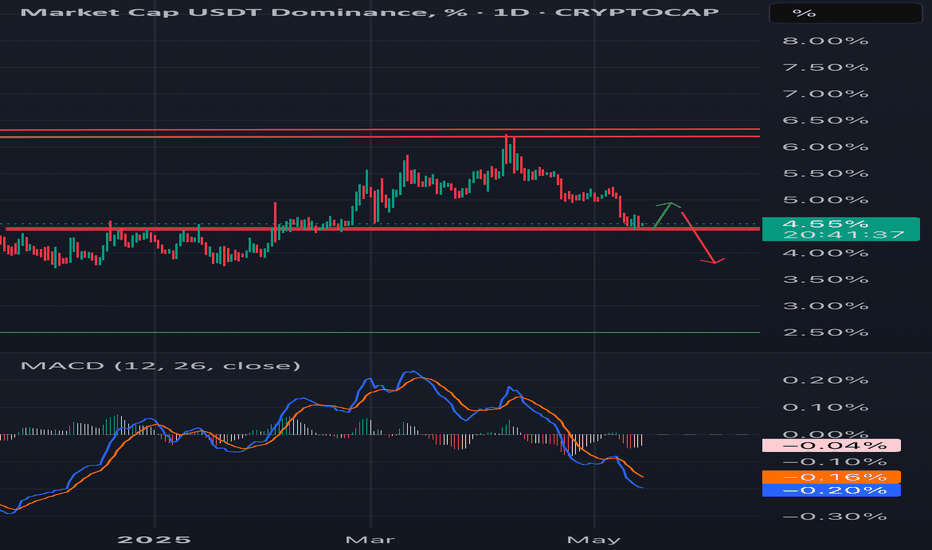The height and width of the screenshot is (550, 932).
Task: Click the 6.50% price axis label
Action: (825, 121)
